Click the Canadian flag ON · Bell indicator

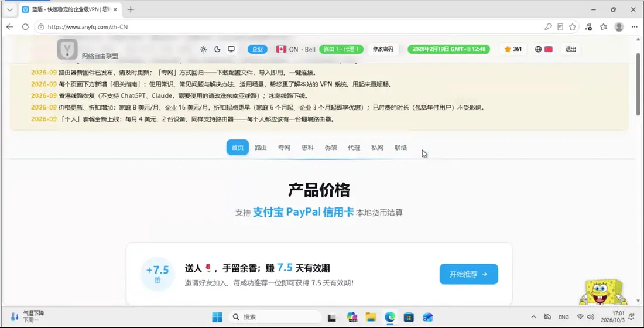point(296,49)
